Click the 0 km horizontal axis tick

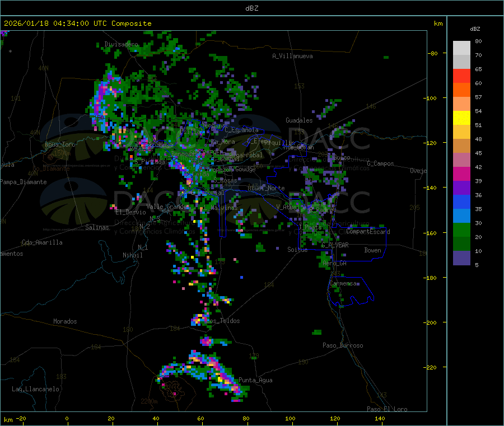coord(67,418)
